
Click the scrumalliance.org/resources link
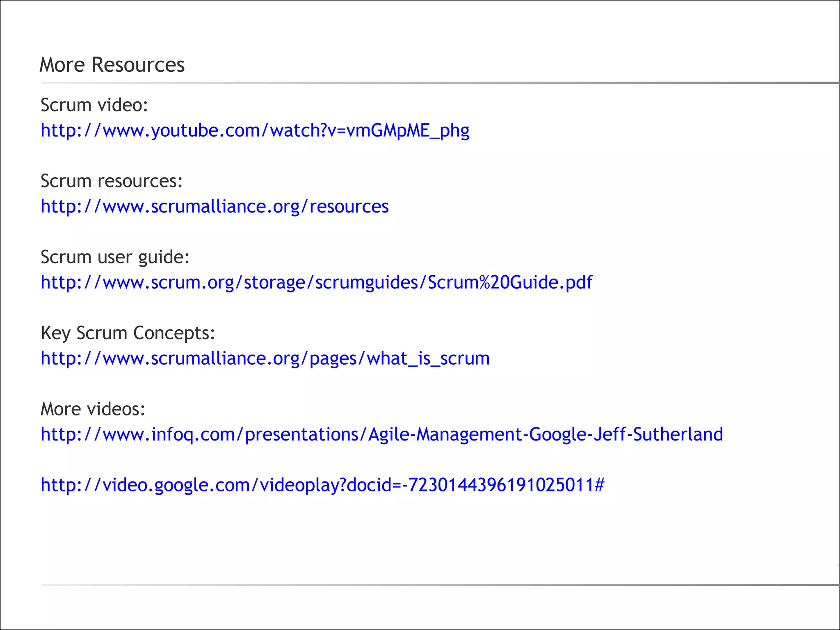click(x=214, y=206)
